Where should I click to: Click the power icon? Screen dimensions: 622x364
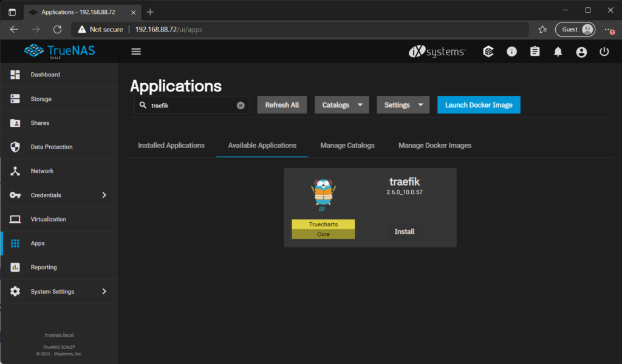click(x=604, y=52)
